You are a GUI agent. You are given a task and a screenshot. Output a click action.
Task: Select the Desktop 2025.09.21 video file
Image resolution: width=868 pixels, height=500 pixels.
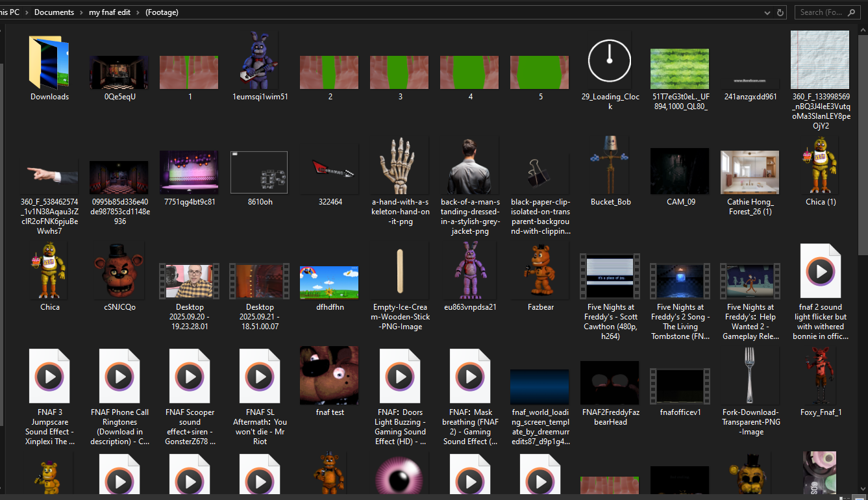click(x=260, y=281)
